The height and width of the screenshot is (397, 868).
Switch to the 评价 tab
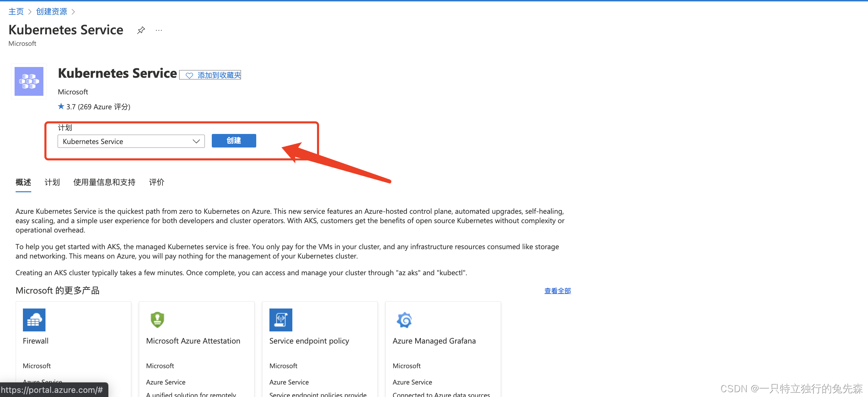coord(157,182)
